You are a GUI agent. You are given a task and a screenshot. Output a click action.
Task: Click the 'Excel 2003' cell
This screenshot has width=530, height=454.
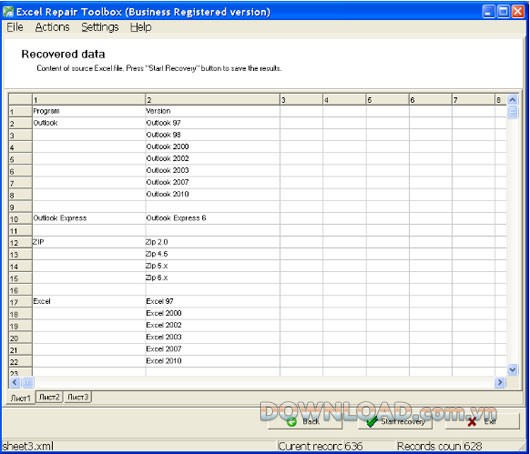[x=213, y=337]
